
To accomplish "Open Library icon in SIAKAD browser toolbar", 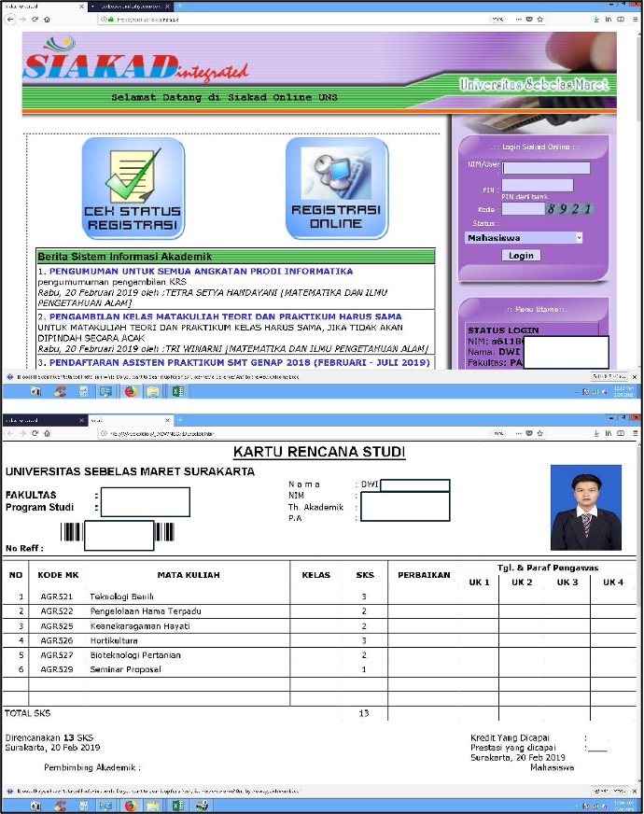I will point(609,20).
